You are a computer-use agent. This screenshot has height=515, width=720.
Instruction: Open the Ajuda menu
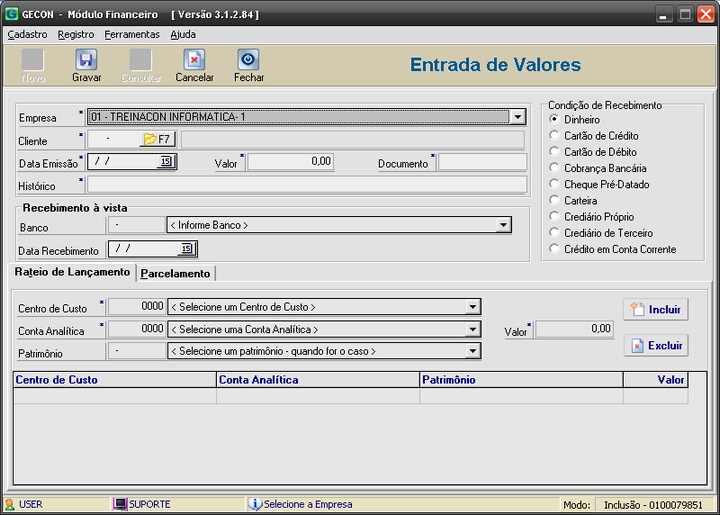tap(183, 34)
